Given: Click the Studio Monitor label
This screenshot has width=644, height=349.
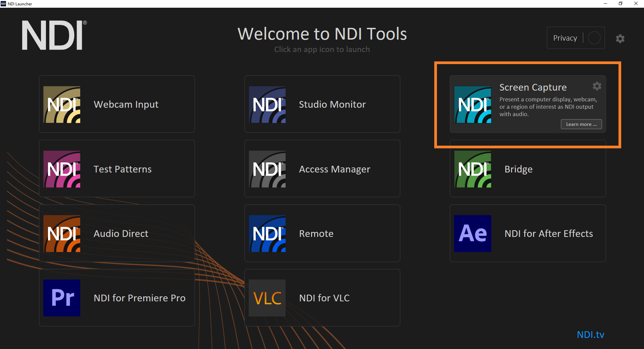Looking at the screenshot, I should click(332, 104).
